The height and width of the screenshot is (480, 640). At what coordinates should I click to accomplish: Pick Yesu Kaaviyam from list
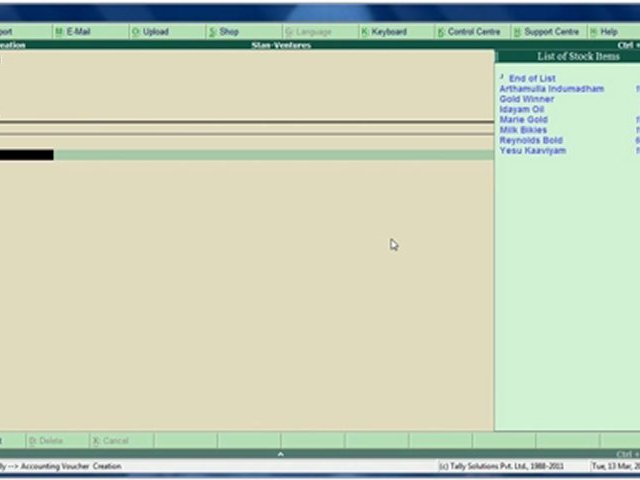(x=533, y=151)
